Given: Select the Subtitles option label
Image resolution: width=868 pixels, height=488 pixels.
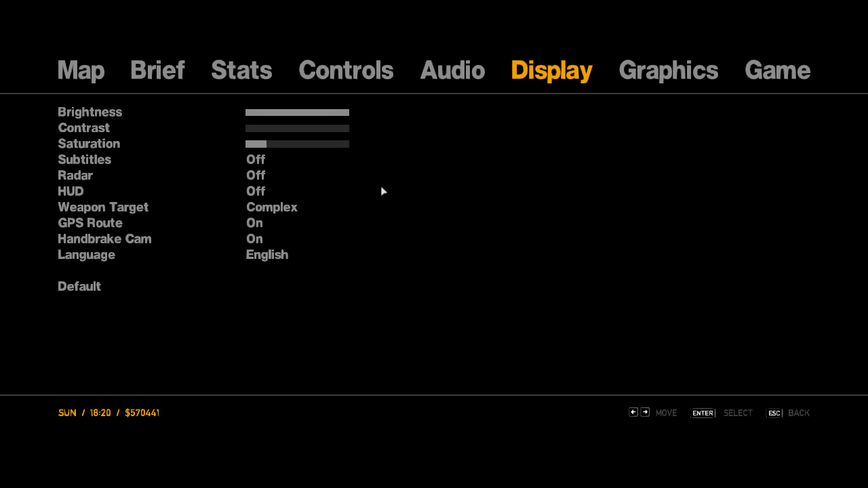Looking at the screenshot, I should [84, 159].
